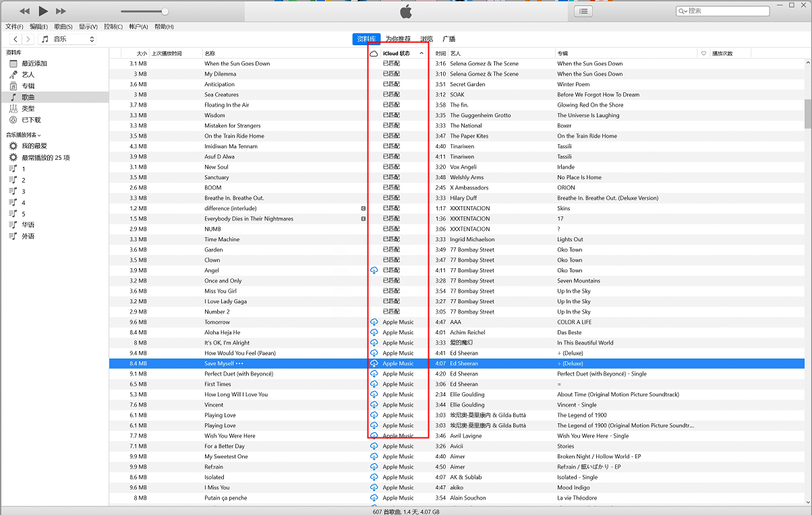Click the cloud download icon for Save Myself
Viewport: 812px width, 515px height.
click(374, 363)
